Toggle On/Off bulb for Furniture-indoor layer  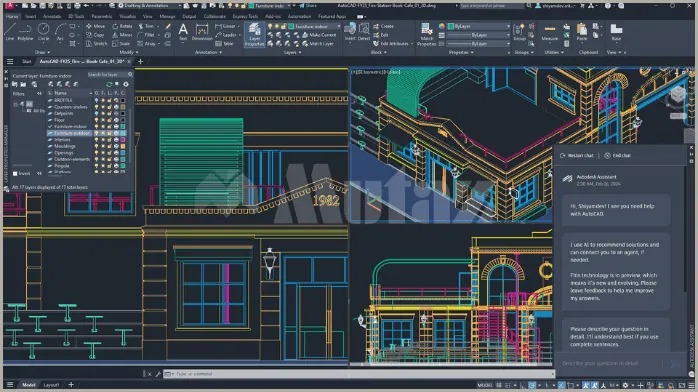tap(96, 126)
